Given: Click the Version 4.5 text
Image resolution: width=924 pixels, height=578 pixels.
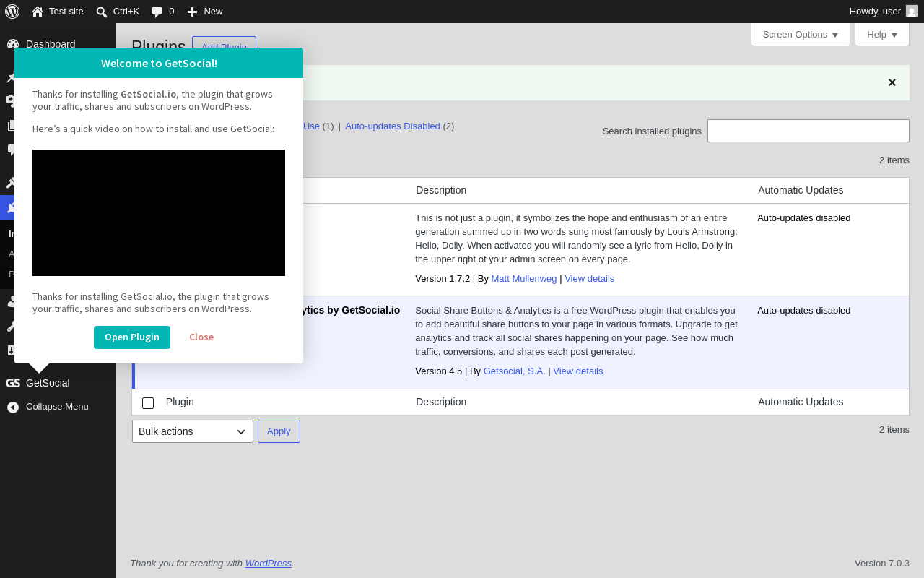Looking at the screenshot, I should click(x=439, y=371).
